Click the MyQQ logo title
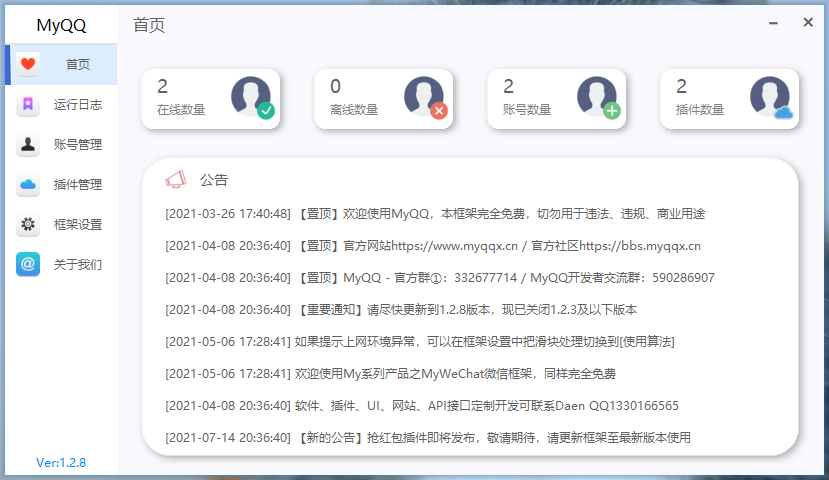Image resolution: width=829 pixels, height=480 pixels. (61, 25)
